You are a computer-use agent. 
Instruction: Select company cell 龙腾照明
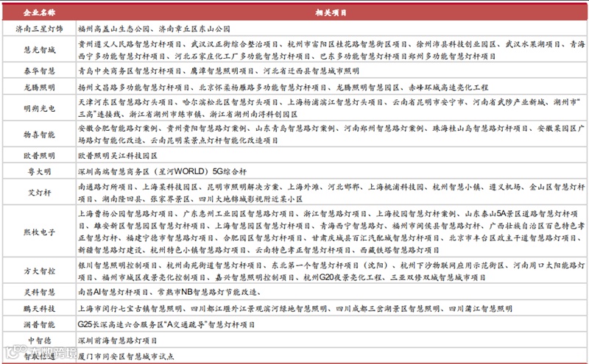pyautogui.click(x=39, y=88)
